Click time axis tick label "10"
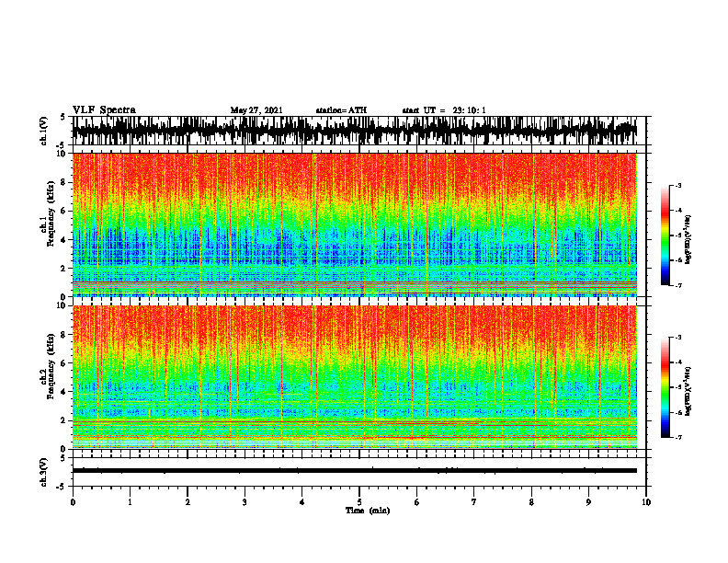 [x=646, y=502]
